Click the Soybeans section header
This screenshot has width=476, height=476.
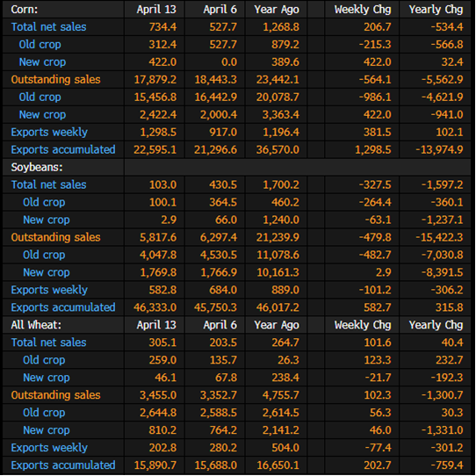point(37,167)
